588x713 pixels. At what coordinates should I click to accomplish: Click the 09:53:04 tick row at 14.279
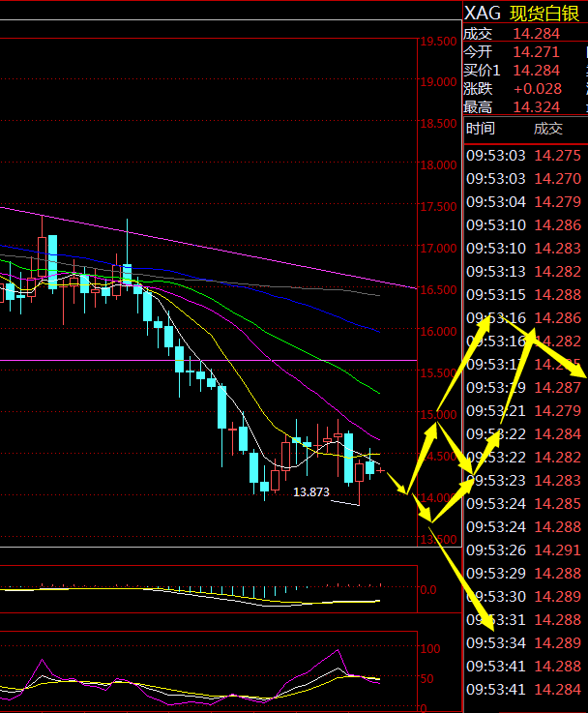point(523,202)
